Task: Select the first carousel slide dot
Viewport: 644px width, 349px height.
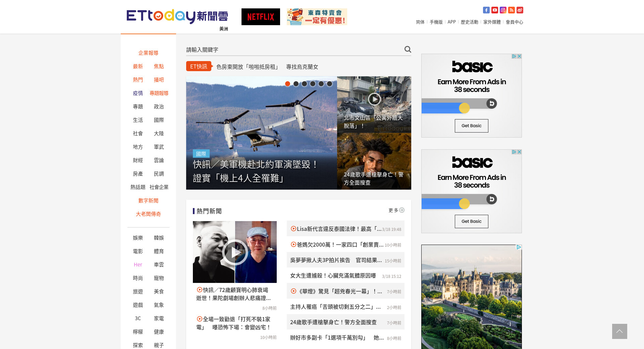Action: pos(287,84)
